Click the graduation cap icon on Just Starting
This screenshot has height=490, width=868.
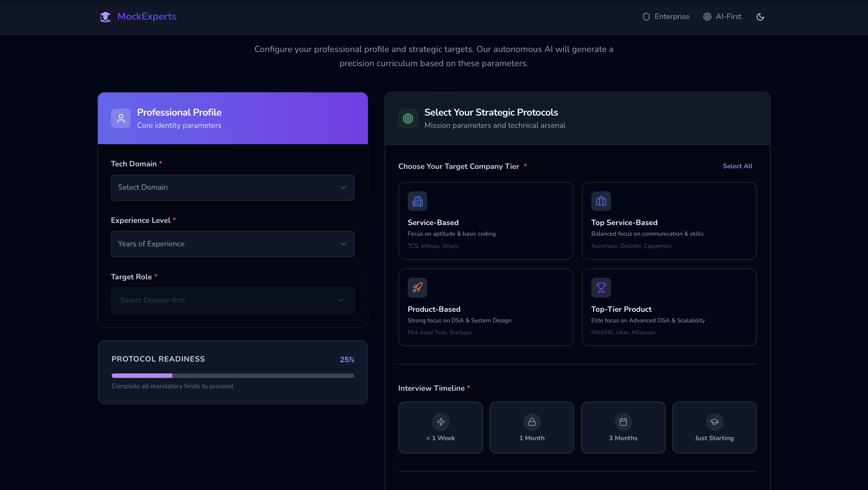coord(714,422)
